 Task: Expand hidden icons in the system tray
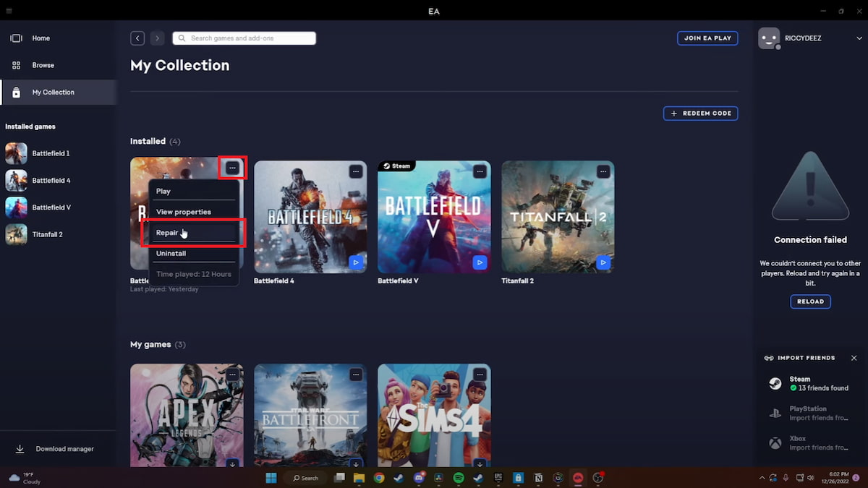pyautogui.click(x=762, y=478)
